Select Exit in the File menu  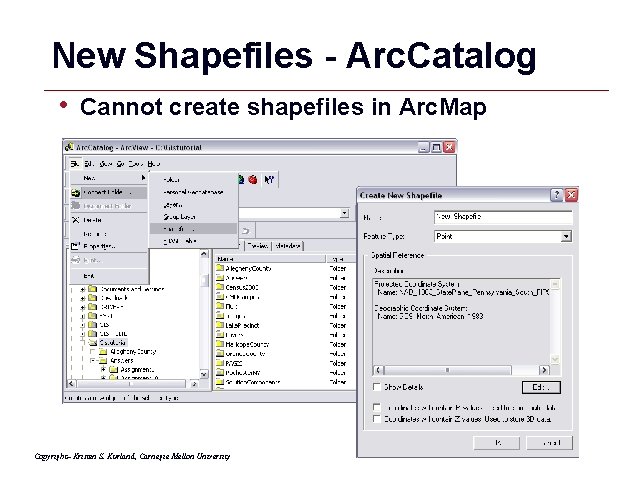tap(109, 276)
